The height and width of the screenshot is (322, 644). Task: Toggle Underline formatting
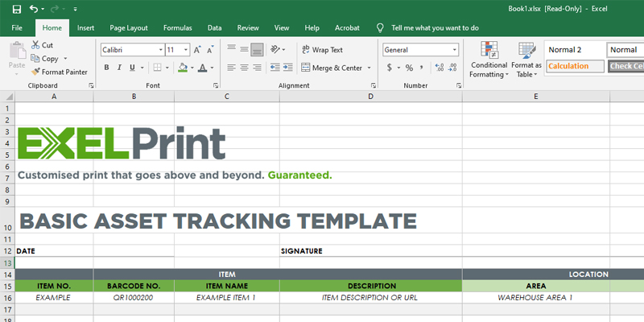132,68
